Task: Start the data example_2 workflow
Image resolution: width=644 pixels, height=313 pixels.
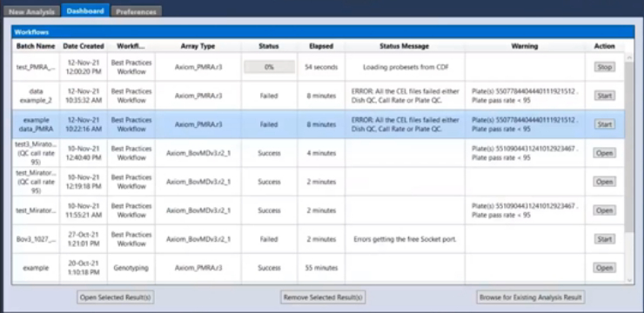Action: pos(605,96)
